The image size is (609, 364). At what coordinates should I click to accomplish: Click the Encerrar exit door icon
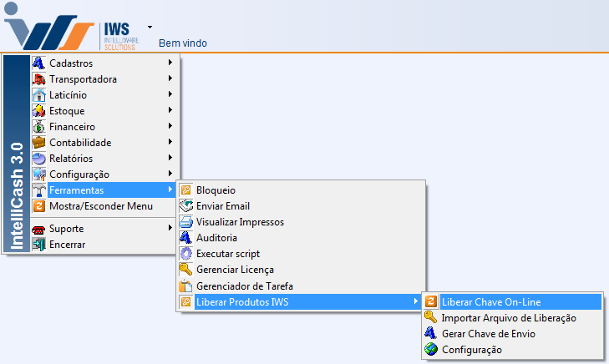38,245
